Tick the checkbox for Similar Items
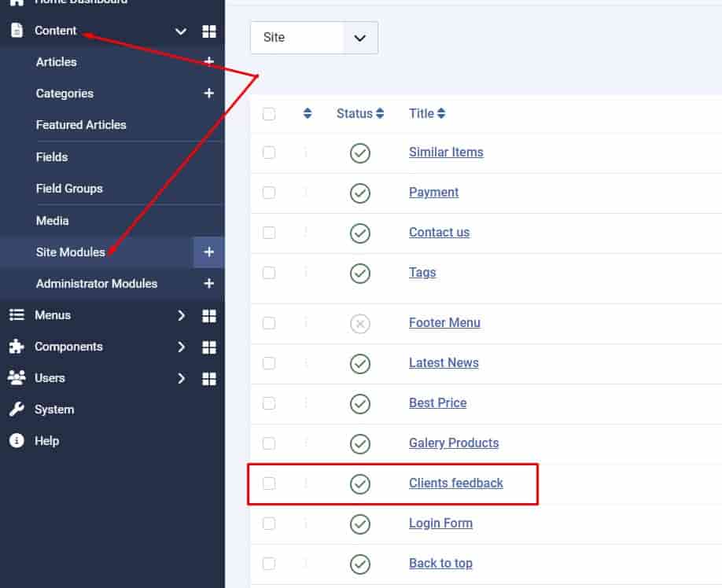Image resolution: width=722 pixels, height=588 pixels. click(269, 153)
